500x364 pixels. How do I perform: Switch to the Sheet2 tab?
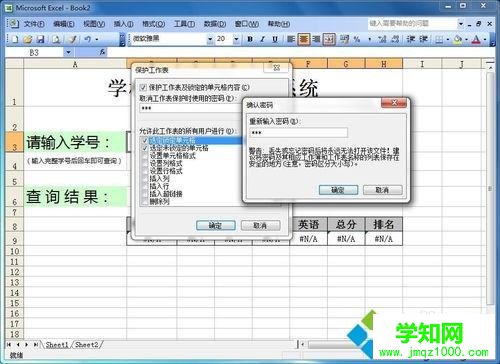tap(87, 345)
